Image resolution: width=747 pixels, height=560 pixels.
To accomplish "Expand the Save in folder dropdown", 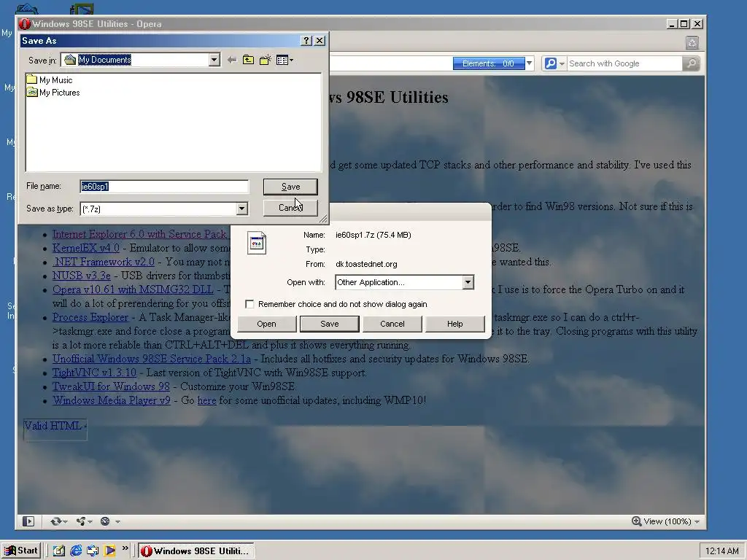I will (x=214, y=60).
